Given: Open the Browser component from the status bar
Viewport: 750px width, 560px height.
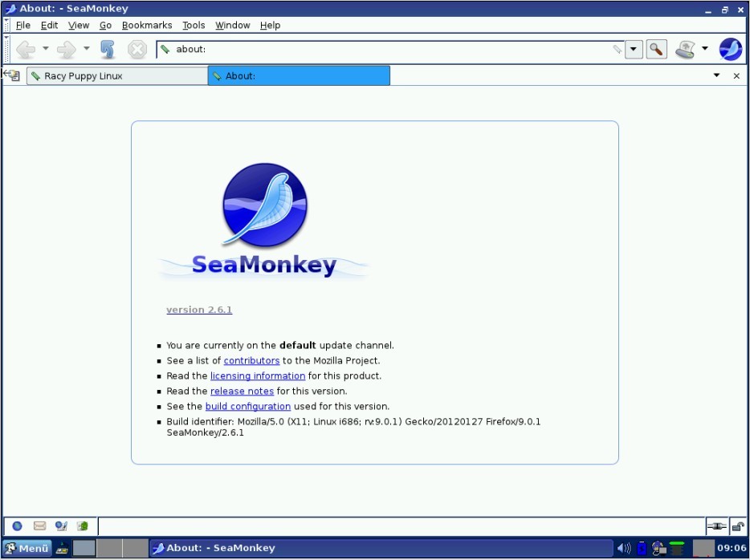Looking at the screenshot, I should [x=17, y=526].
